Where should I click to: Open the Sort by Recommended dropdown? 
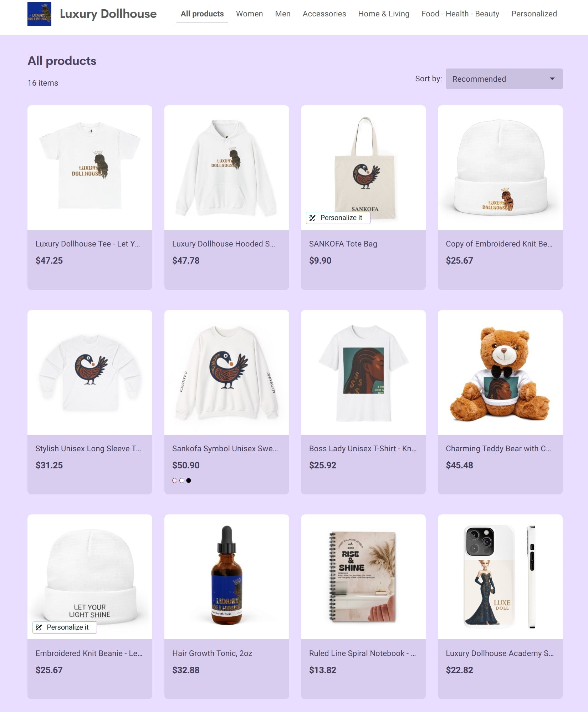click(504, 79)
